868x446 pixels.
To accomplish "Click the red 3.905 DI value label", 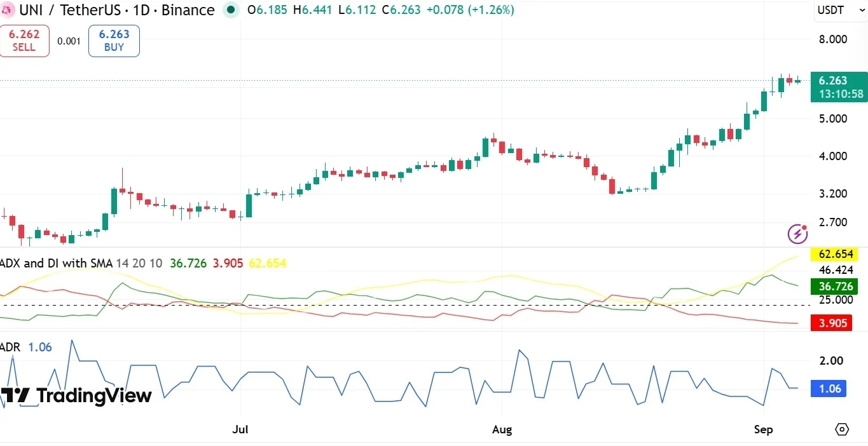I will [x=832, y=323].
